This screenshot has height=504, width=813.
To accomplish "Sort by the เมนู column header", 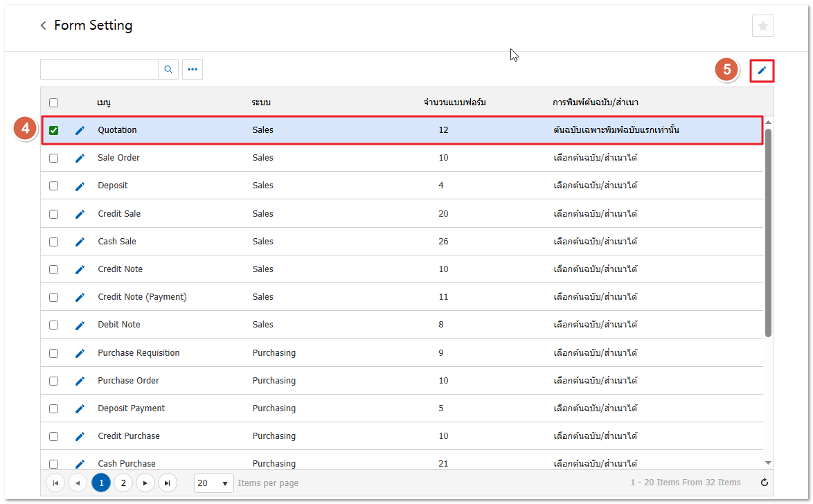I will [x=104, y=102].
